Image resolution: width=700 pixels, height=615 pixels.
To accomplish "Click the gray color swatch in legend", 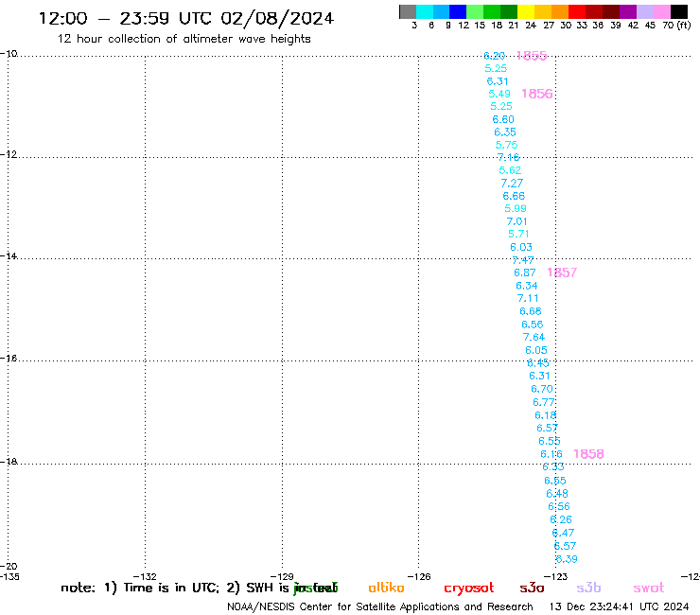I will click(x=408, y=11).
